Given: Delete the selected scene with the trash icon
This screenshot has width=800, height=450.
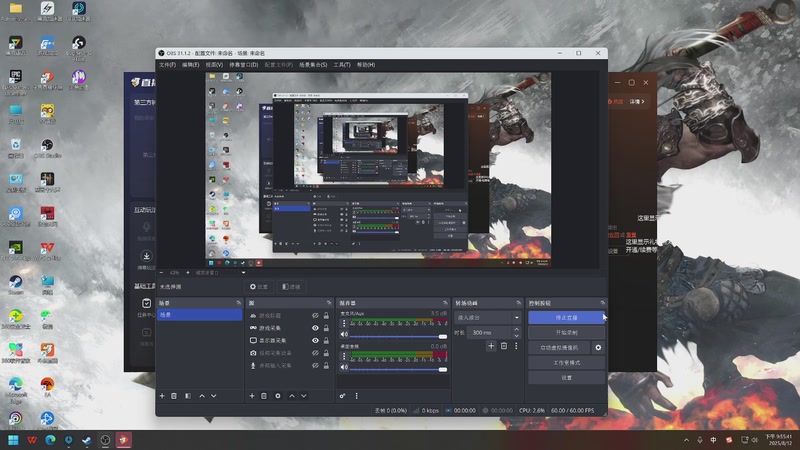Looking at the screenshot, I should (x=174, y=396).
